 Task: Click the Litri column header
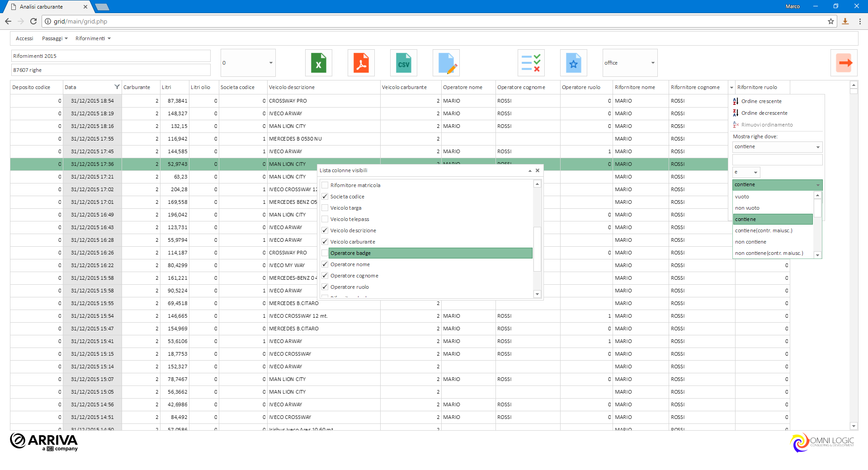[x=174, y=87]
